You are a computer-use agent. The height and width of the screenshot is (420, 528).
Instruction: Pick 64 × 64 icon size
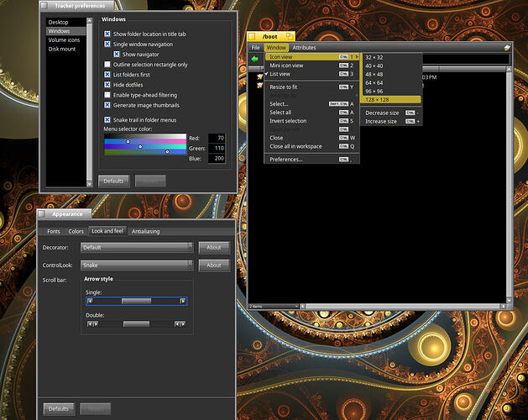(x=390, y=82)
